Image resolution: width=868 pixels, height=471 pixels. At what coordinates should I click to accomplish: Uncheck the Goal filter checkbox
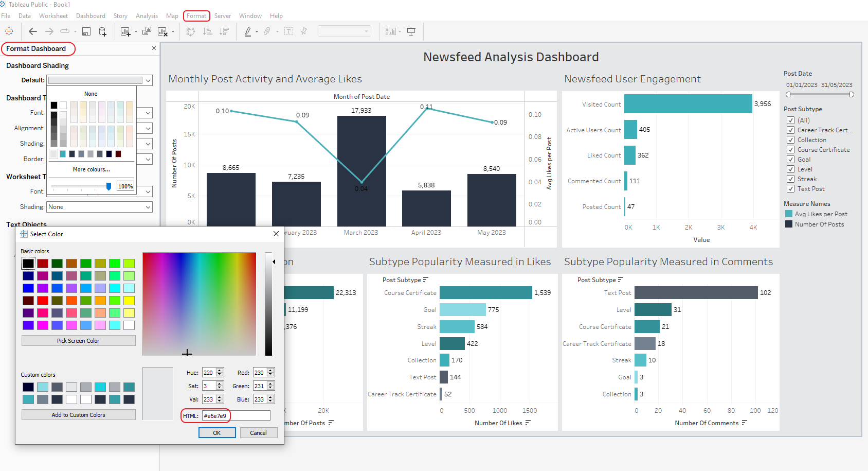point(791,160)
